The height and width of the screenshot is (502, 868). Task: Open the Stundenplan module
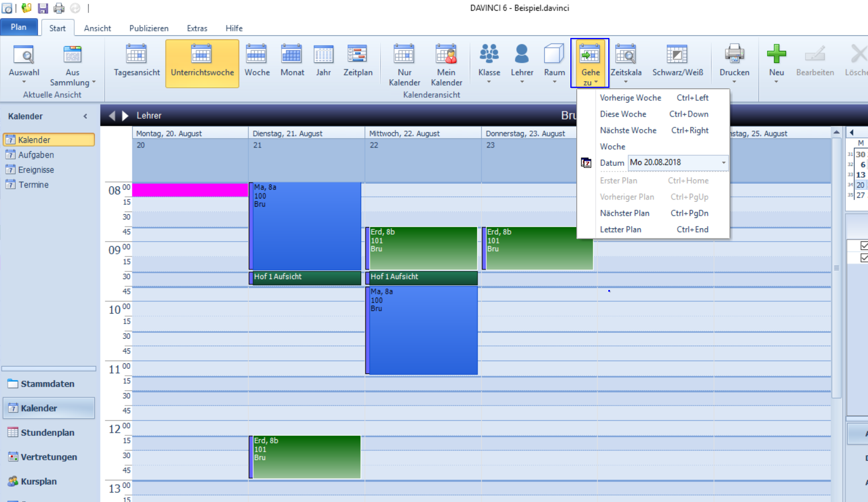click(x=49, y=433)
